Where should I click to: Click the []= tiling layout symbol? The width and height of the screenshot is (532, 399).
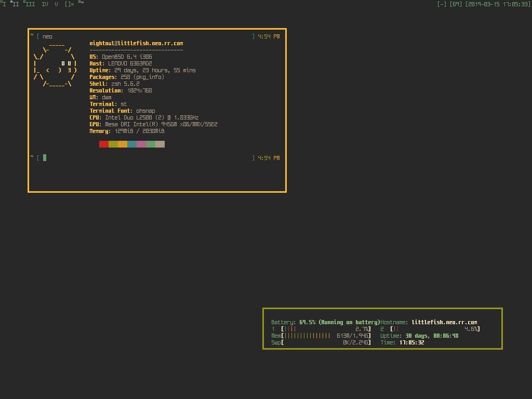click(70, 4)
